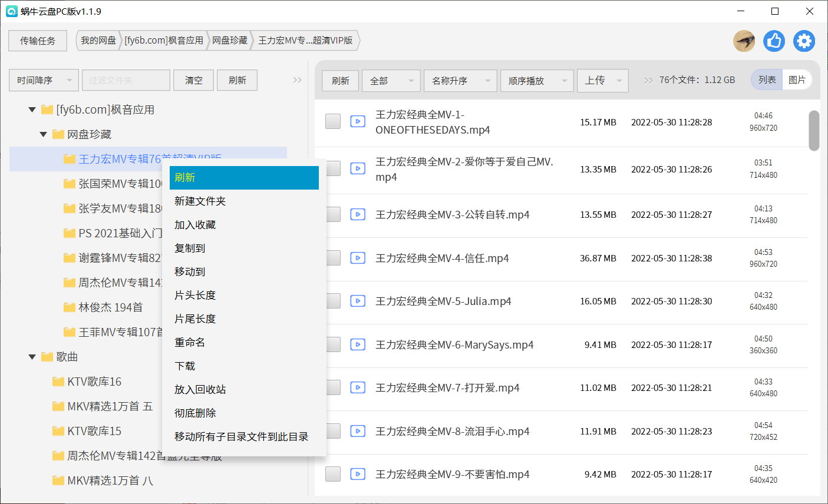This screenshot has height=504, width=828.
Task: Choose 刷新 in the context menu
Action: tap(244, 178)
